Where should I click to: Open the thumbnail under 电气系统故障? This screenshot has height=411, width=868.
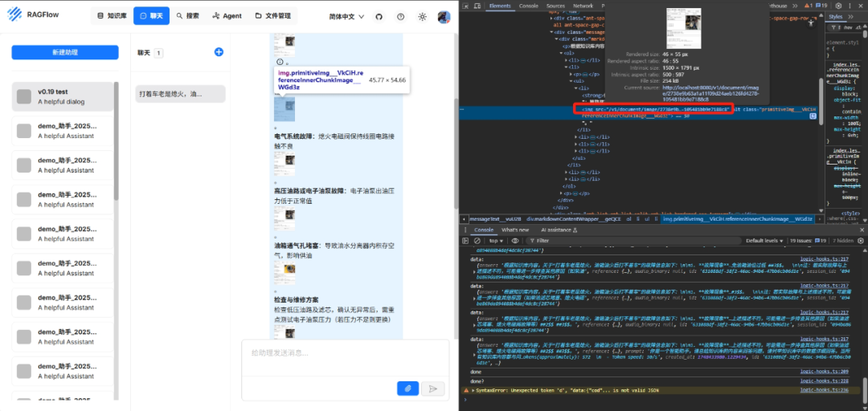click(285, 165)
